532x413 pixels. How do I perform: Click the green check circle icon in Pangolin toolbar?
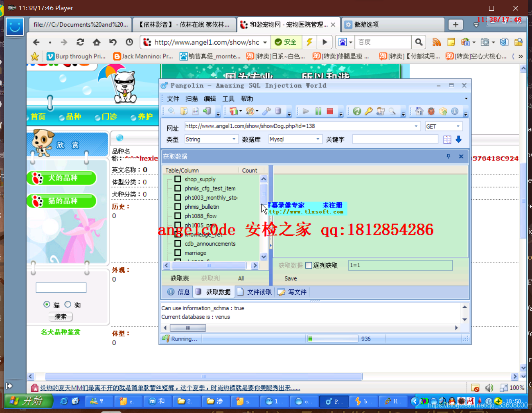357,111
